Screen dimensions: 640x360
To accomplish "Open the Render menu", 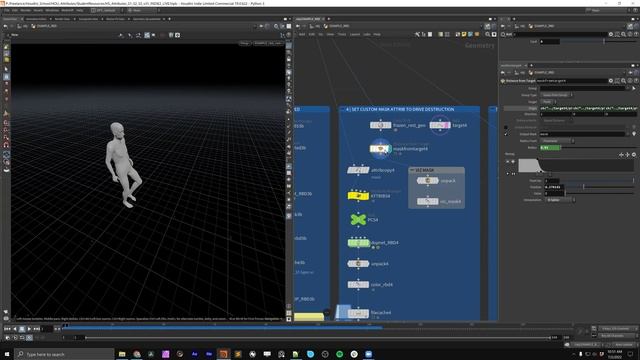I will pyautogui.click(x=25, y=10).
